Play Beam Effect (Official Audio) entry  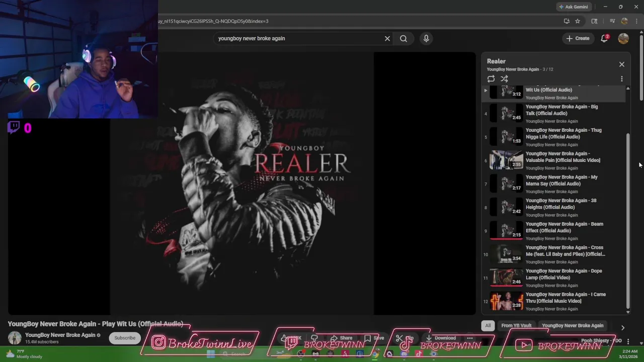click(x=553, y=231)
